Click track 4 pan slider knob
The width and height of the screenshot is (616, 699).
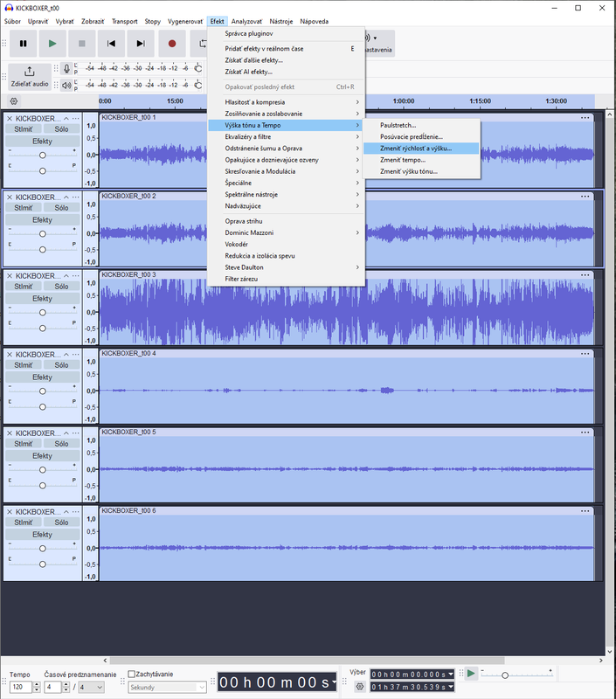pyautogui.click(x=42, y=407)
